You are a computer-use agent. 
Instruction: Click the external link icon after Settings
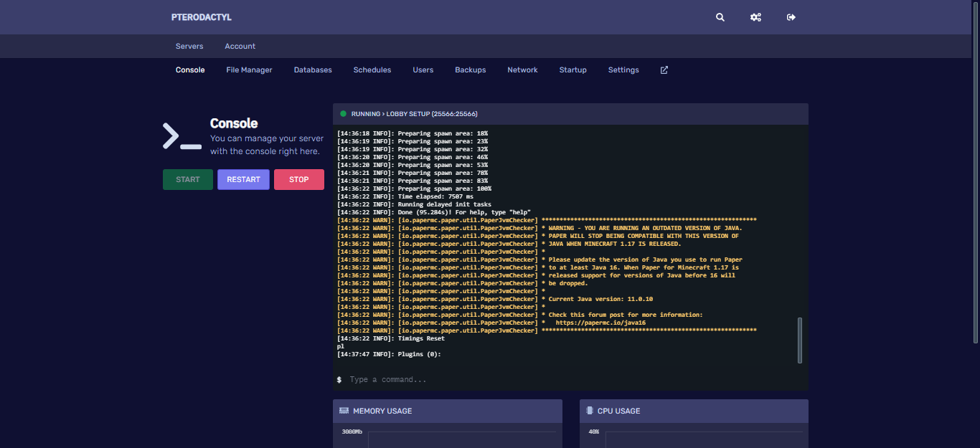[x=664, y=70]
